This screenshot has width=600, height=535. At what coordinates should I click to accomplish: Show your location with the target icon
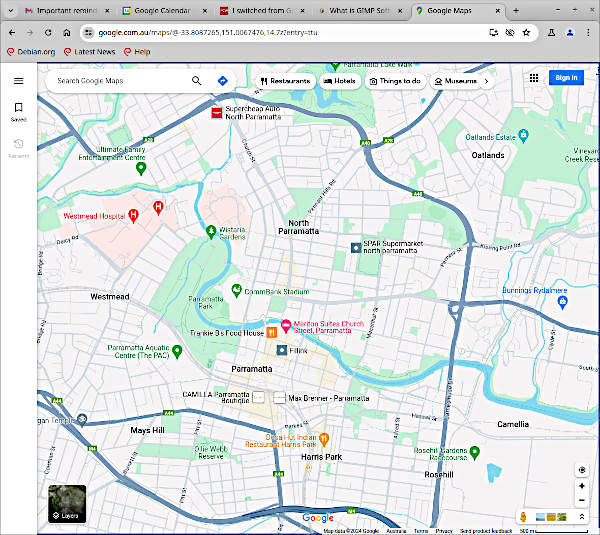click(581, 470)
